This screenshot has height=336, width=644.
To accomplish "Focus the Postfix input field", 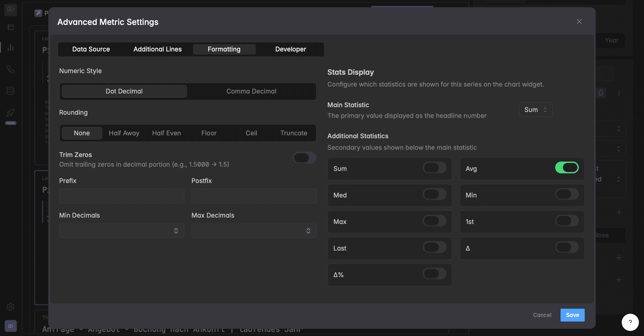I will point(254,196).
